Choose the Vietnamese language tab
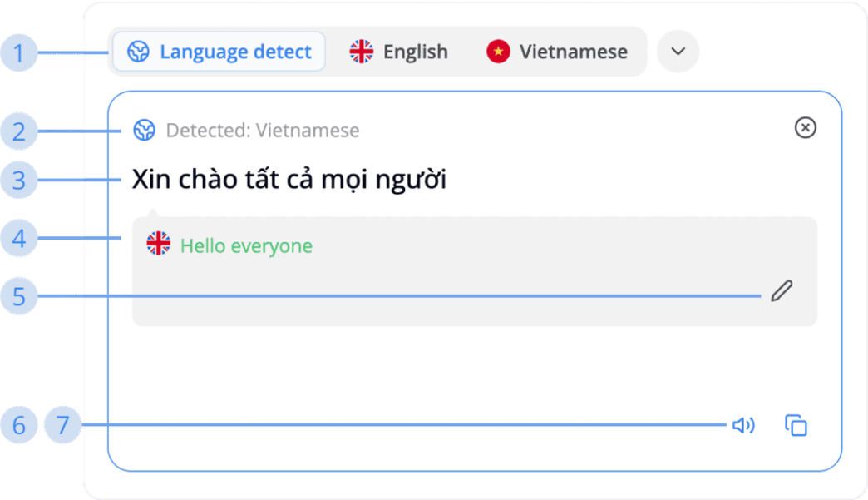This screenshot has height=500, width=868. click(x=557, y=52)
